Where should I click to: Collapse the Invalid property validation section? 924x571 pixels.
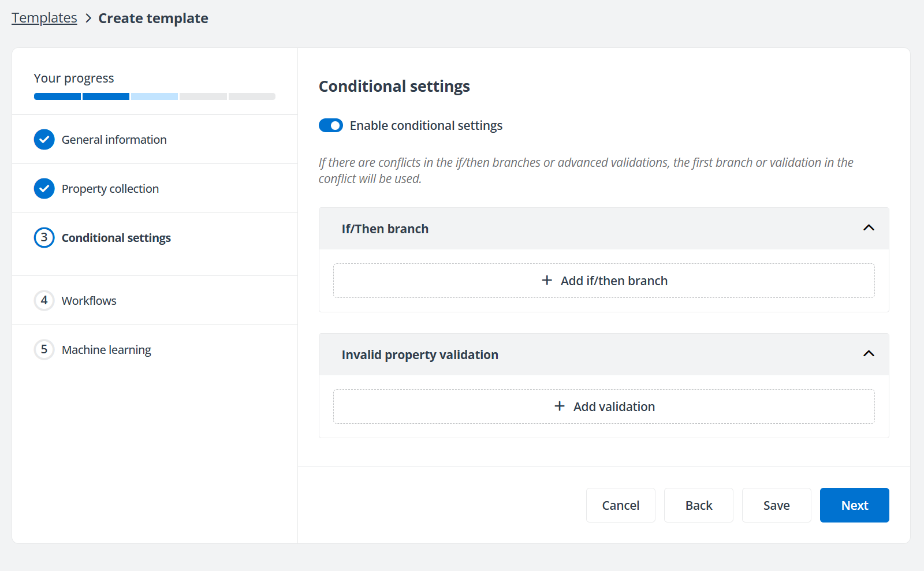coord(869,354)
